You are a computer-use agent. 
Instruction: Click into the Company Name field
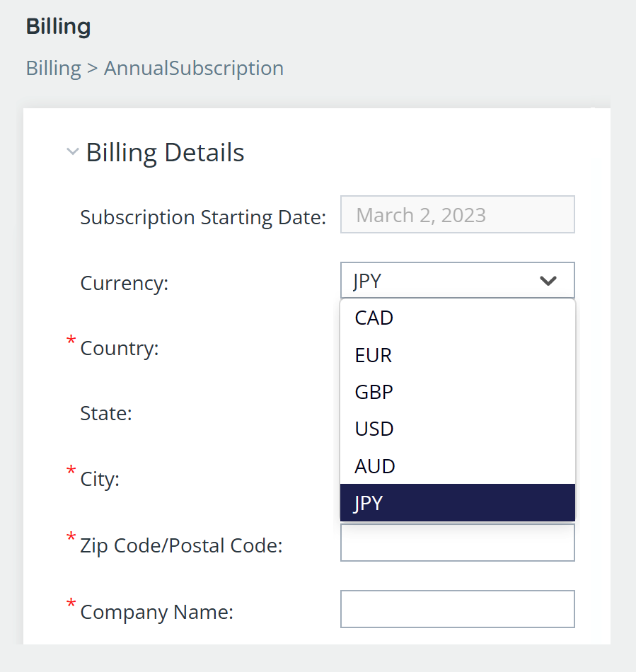coord(457,609)
